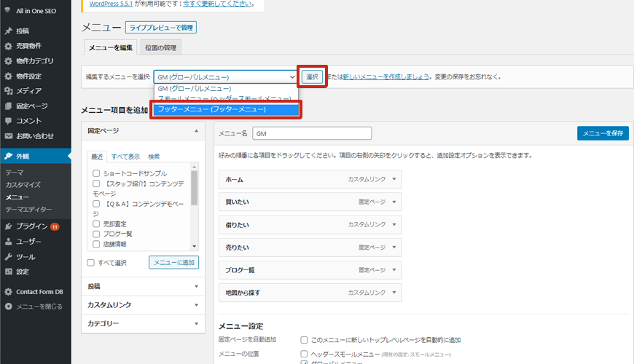
Task: Toggle the すべて選択 checkbox
Action: [x=90, y=263]
